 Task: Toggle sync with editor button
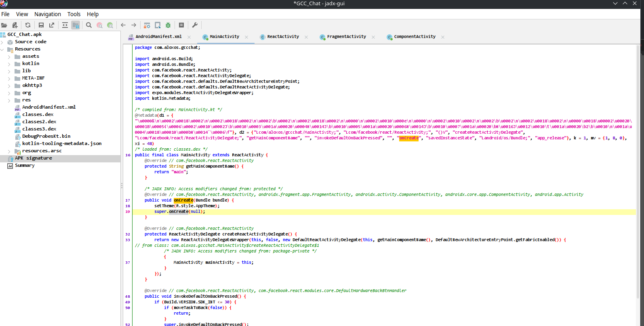point(65,25)
